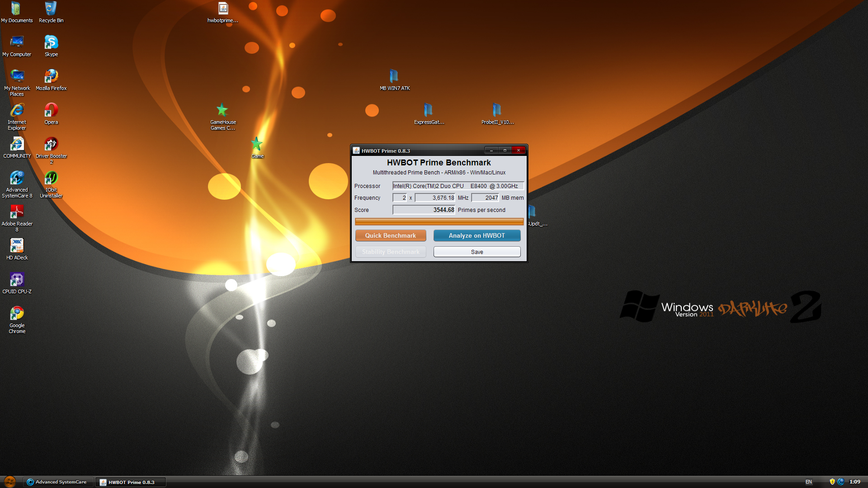
Task: Click the Processor name field
Action: tap(458, 186)
